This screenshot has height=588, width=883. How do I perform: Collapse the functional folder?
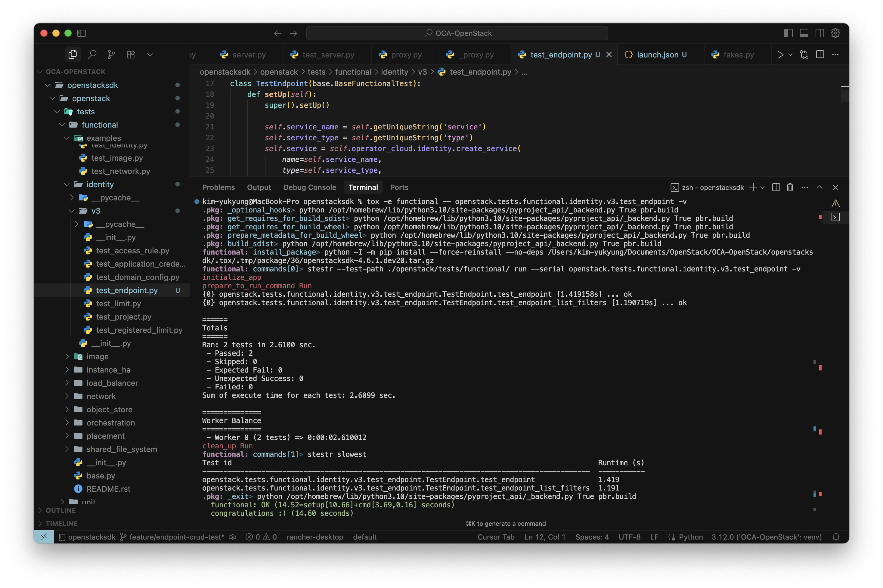pyautogui.click(x=99, y=125)
